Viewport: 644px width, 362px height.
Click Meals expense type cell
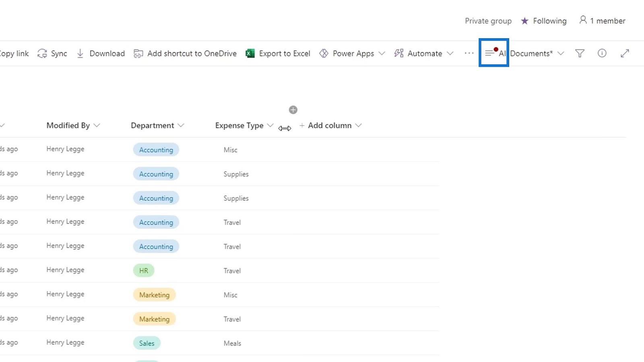[232, 343]
